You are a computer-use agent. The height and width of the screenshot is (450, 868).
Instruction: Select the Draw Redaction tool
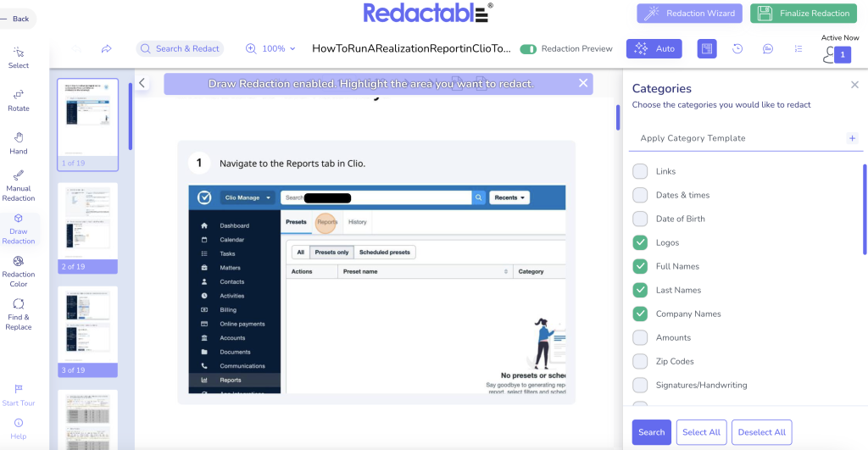pos(19,229)
